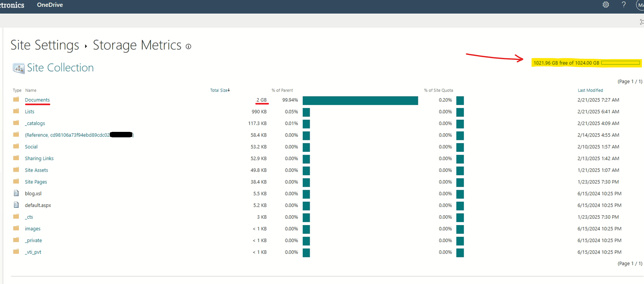Click the Social folder icon
The image size is (644, 284).
16,146
